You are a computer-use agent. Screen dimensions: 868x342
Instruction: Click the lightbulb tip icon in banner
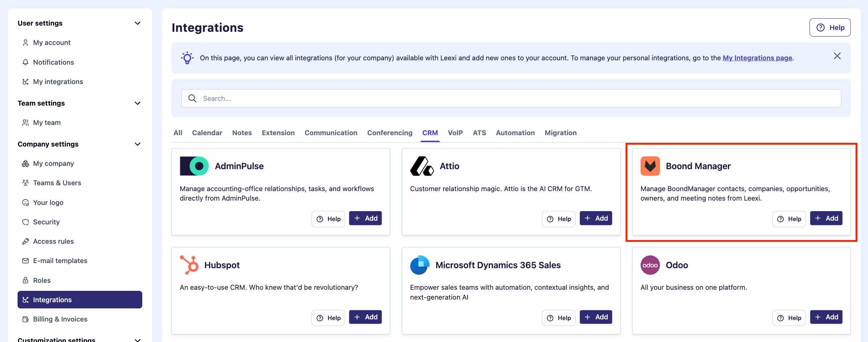click(187, 58)
